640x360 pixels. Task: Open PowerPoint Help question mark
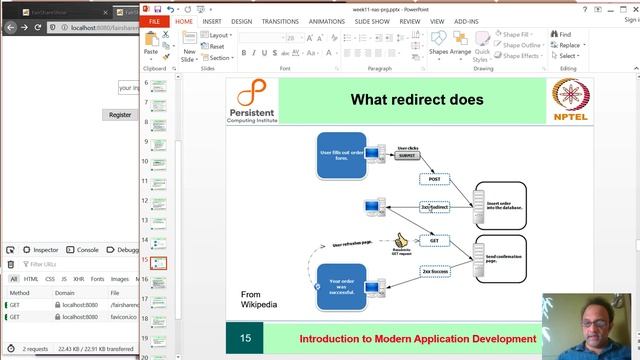(x=584, y=9)
